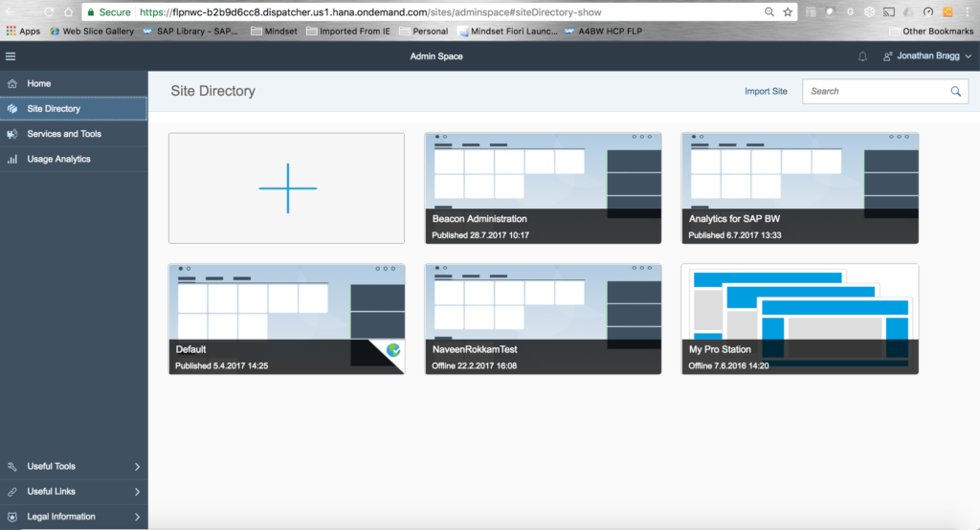
Task: Open Imported From IE bookmarks folder
Action: point(348,32)
